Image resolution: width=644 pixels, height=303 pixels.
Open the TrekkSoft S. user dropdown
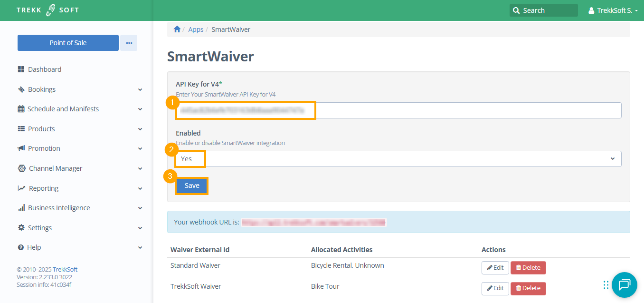tap(613, 10)
